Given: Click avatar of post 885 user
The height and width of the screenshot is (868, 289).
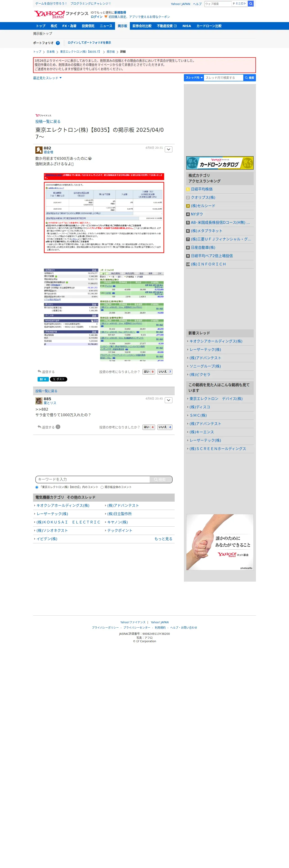Looking at the screenshot, I should [39, 401].
